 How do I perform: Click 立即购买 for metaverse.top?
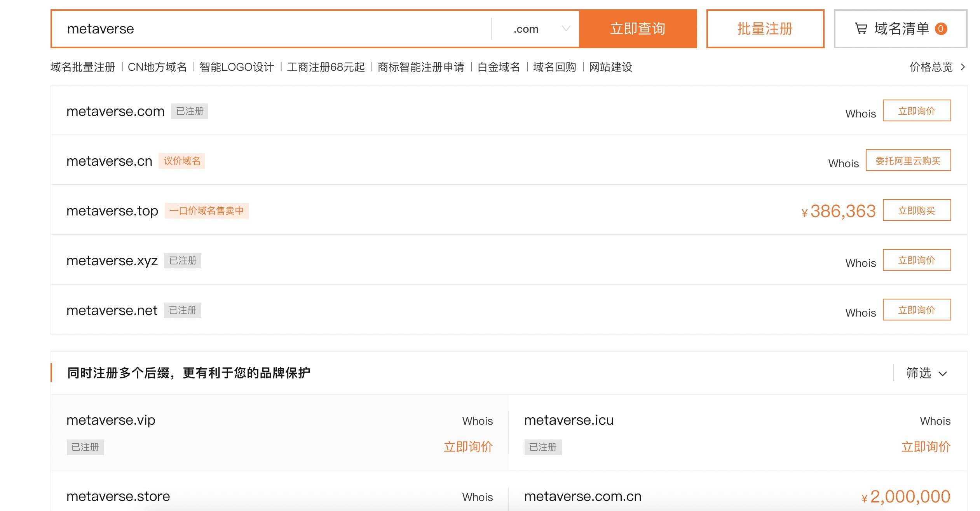tap(916, 210)
